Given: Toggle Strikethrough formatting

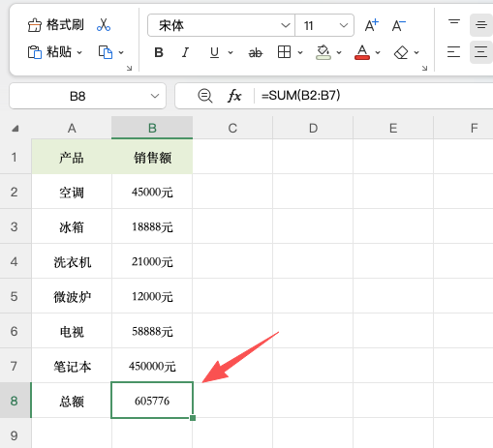Looking at the screenshot, I should [256, 52].
